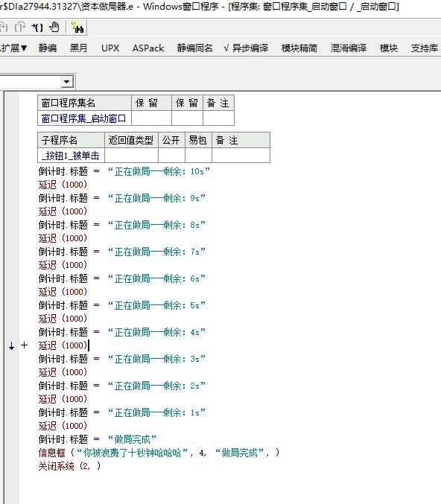Click the 静编 compile button
The height and width of the screenshot is (504, 441).
[x=48, y=48]
